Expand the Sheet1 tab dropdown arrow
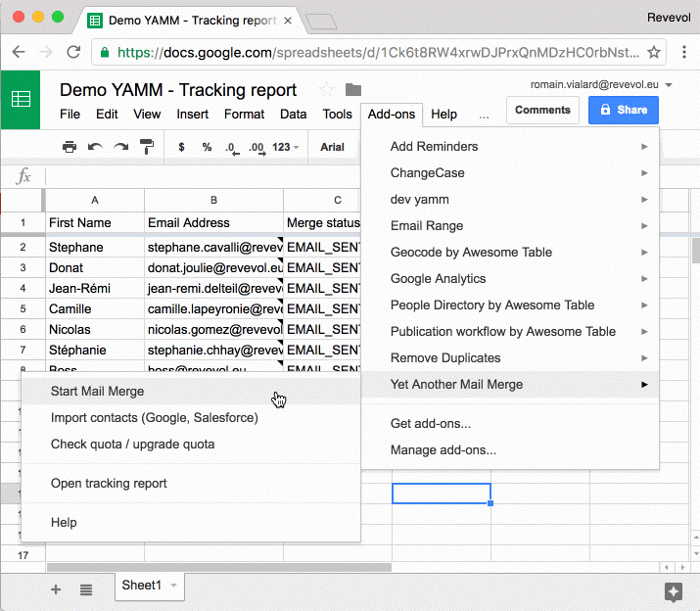700x611 pixels. tap(173, 586)
